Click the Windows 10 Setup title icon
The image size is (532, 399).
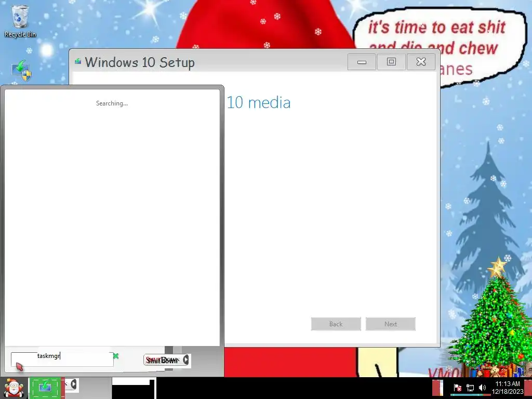(x=78, y=61)
